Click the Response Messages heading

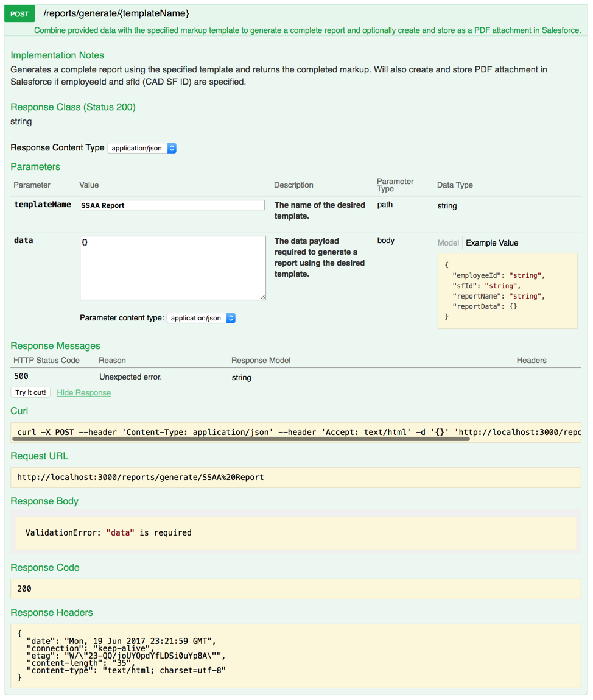pyautogui.click(x=55, y=346)
